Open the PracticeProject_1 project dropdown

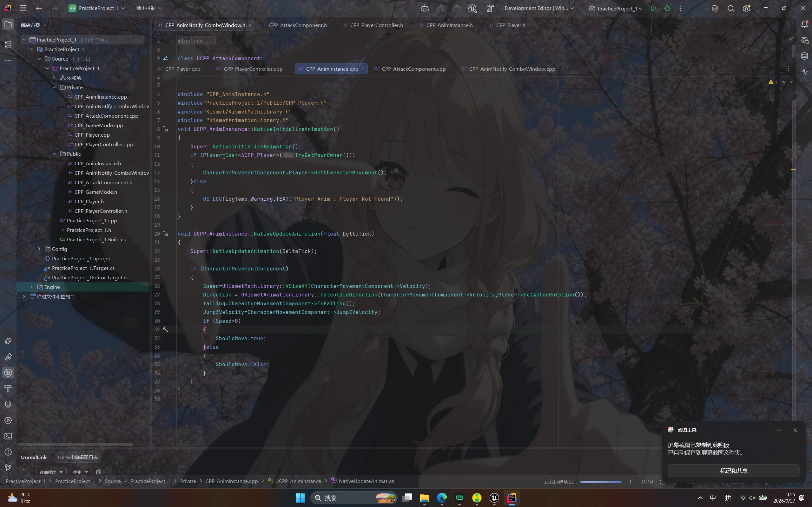(x=97, y=8)
